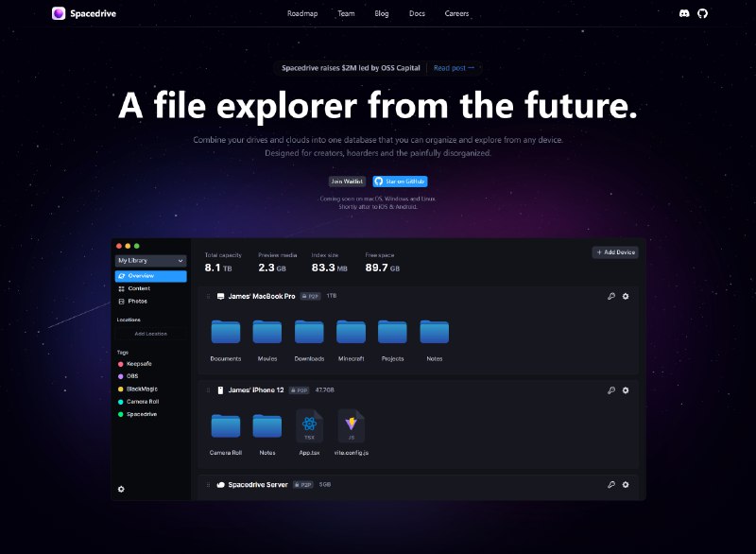Select the Overview sidebar item
Viewport: 756px width, 554px height.
coord(150,276)
